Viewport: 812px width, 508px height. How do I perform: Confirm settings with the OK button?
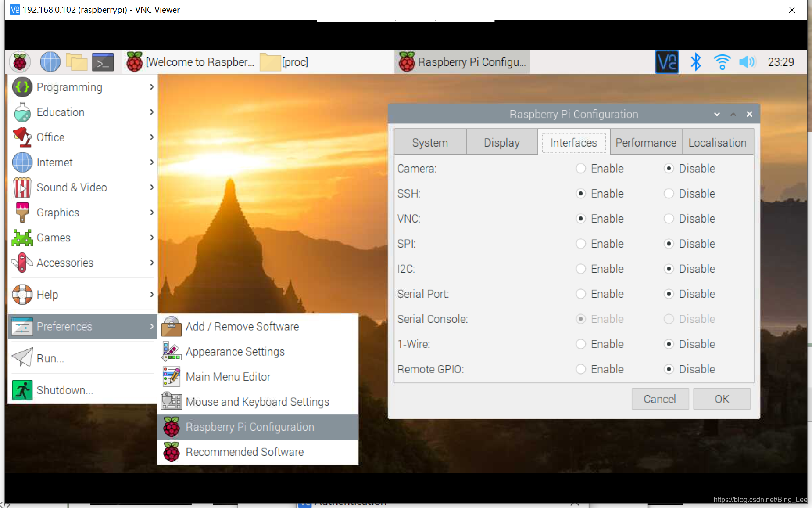(722, 399)
